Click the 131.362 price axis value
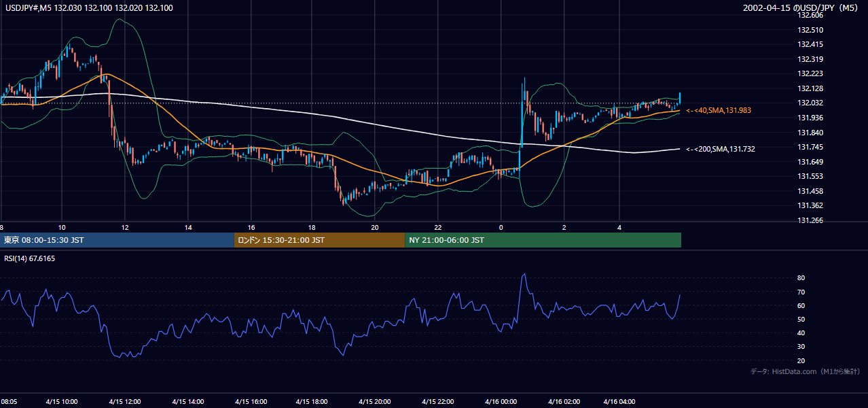 point(810,205)
